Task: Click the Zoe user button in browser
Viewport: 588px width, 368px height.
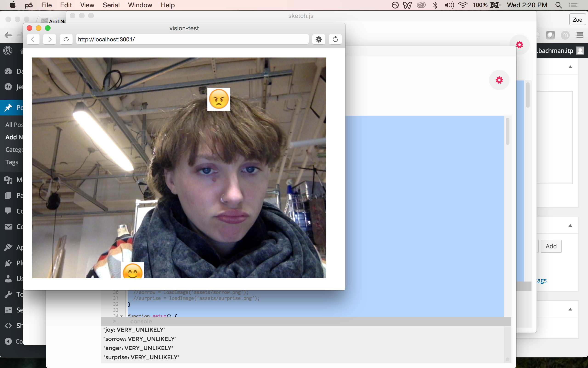Action: (x=577, y=20)
